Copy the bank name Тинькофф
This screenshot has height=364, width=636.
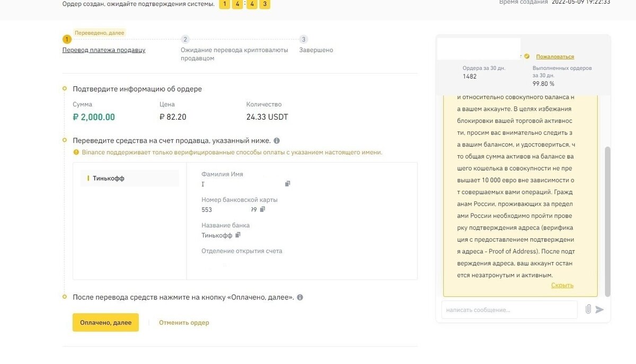tap(238, 235)
